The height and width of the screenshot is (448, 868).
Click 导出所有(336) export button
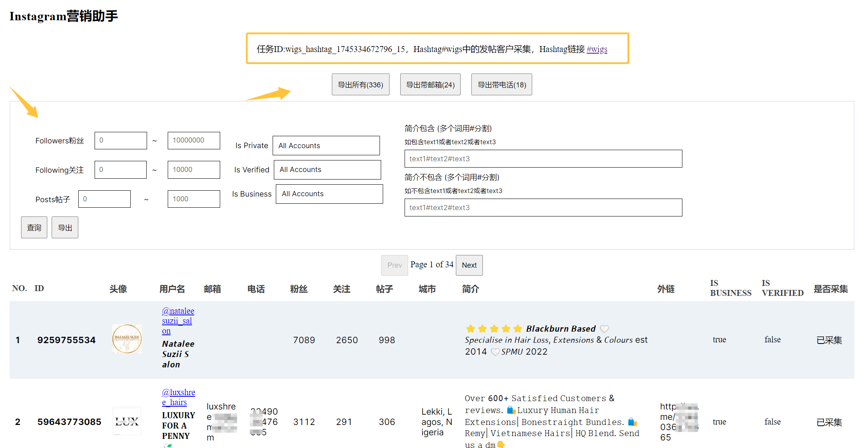360,85
